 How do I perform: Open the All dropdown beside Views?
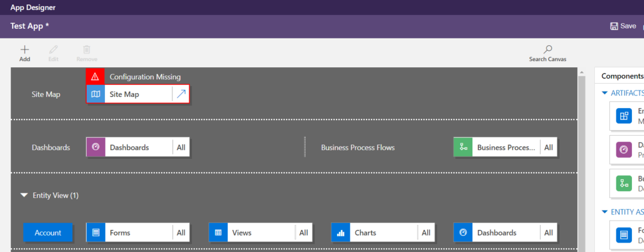pos(304,233)
